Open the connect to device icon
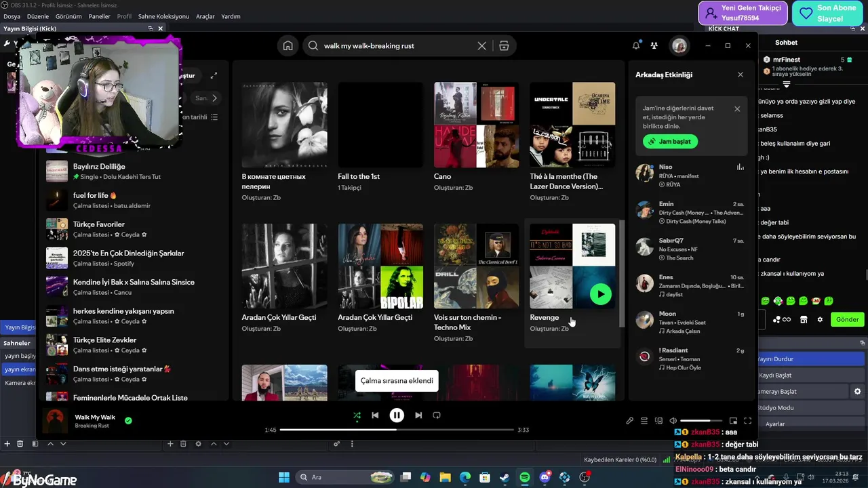The image size is (868, 488). 658,421
